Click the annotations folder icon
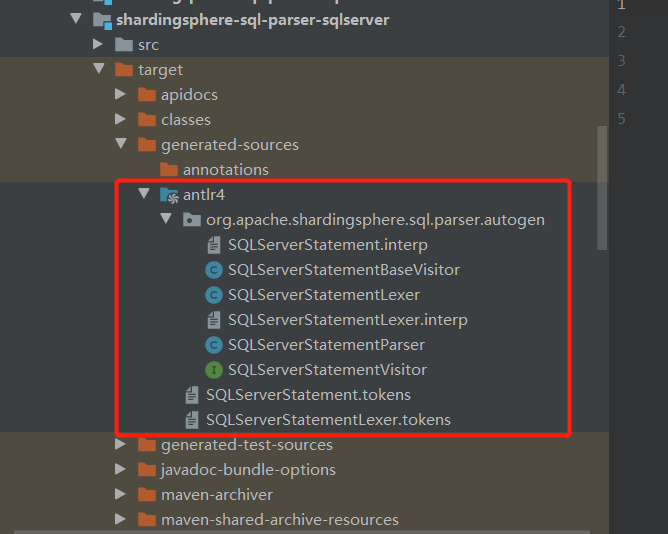Viewport: 668px width, 534px height. [169, 170]
